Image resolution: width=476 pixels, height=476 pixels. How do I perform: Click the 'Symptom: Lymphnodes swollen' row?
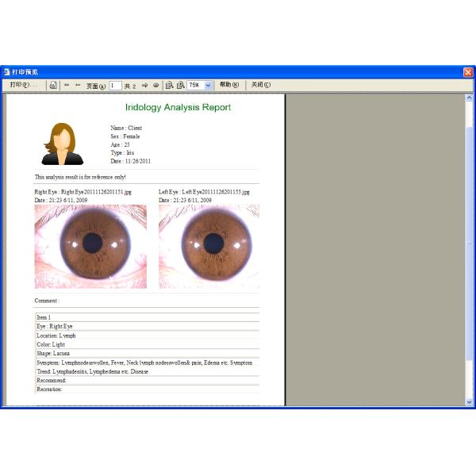coord(148,363)
